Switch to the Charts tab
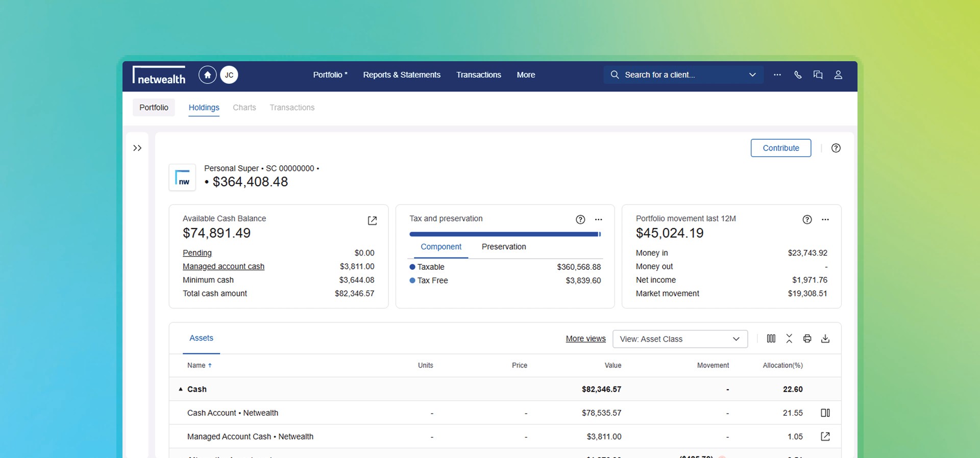This screenshot has height=458, width=980. (244, 108)
